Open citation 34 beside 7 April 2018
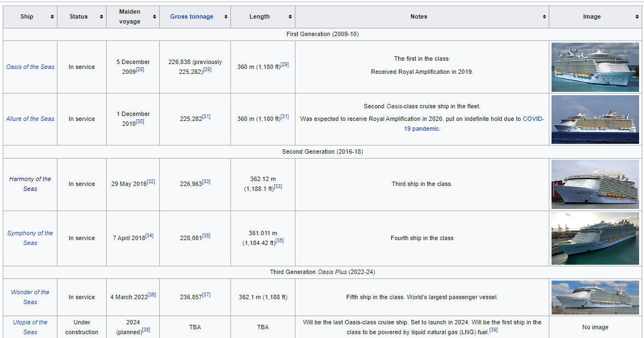Viewport: 644px width, 338px height. (149, 236)
